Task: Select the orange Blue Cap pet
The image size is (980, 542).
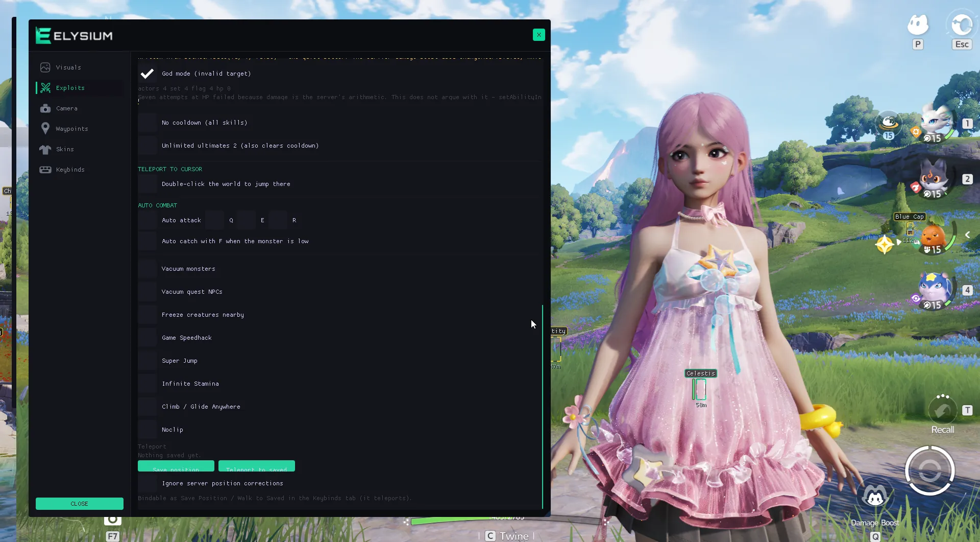Action: (x=934, y=236)
